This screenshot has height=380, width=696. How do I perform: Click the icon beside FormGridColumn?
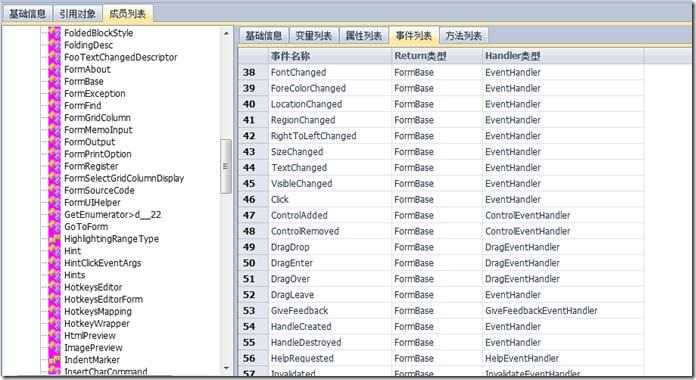click(x=54, y=118)
